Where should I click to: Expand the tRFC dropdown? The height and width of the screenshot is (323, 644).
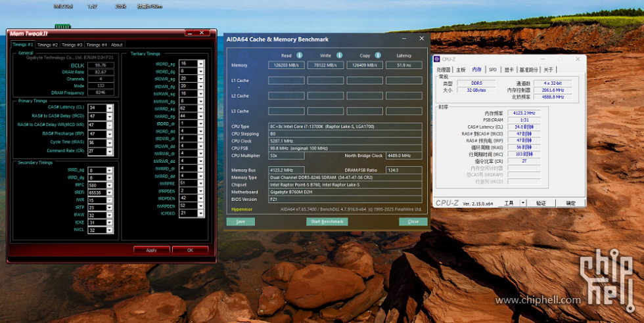(109, 185)
